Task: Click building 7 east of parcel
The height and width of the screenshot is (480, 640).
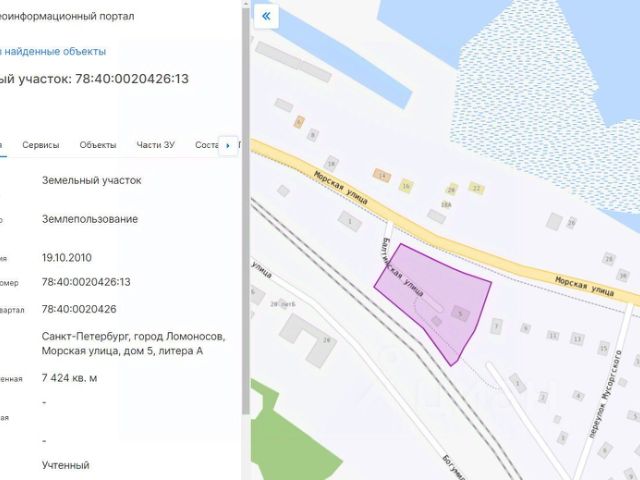Action: point(496,326)
